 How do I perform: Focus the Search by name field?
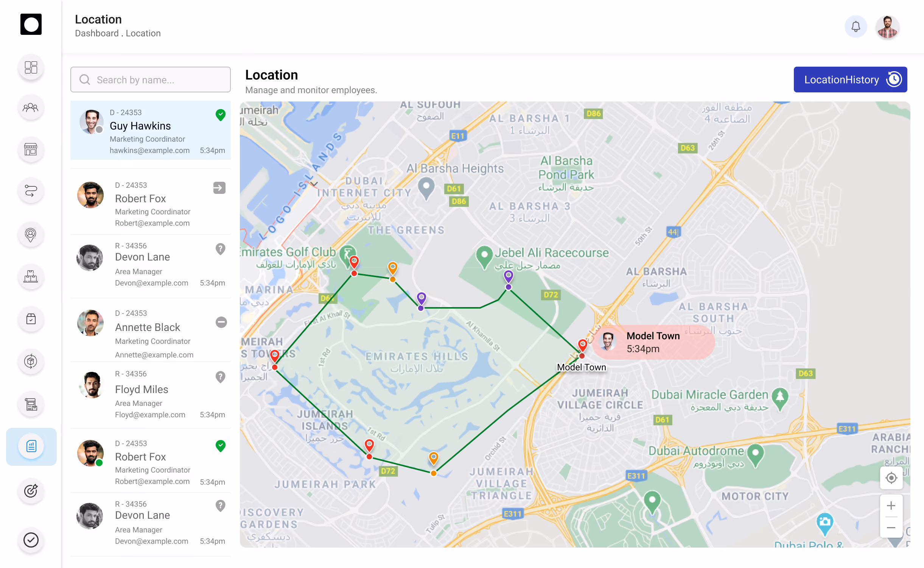point(151,80)
